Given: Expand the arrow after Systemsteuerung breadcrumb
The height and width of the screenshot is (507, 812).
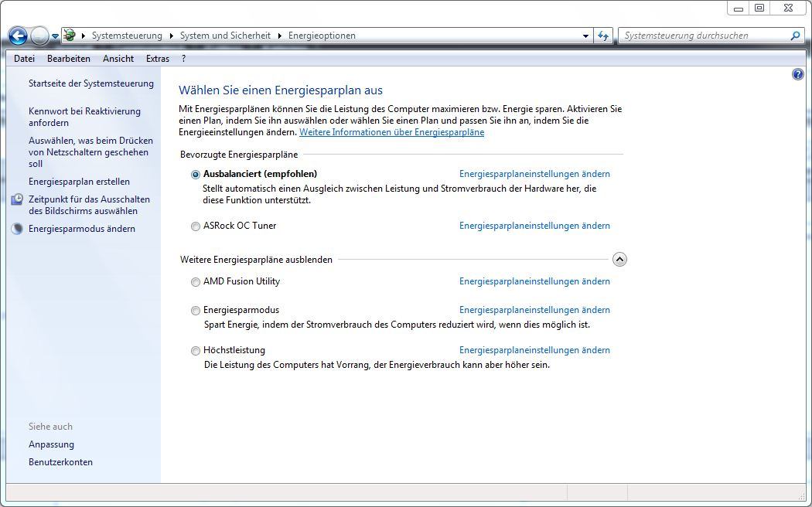Looking at the screenshot, I should [x=172, y=36].
